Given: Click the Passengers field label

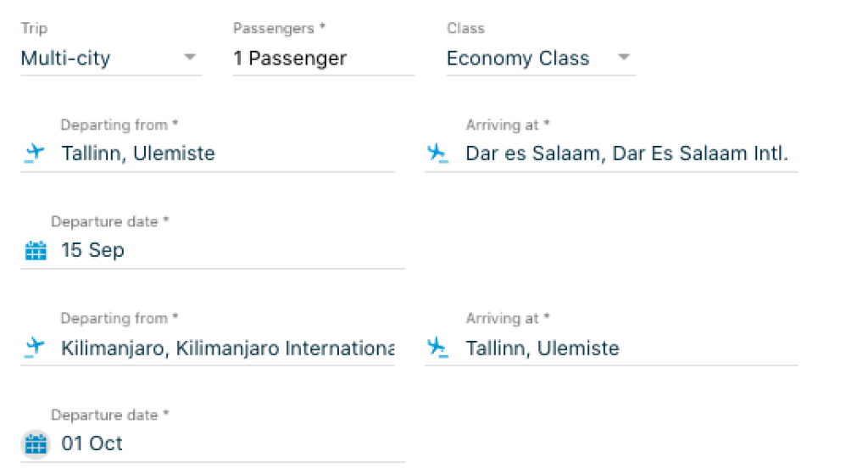Looking at the screenshot, I should [x=280, y=29].
